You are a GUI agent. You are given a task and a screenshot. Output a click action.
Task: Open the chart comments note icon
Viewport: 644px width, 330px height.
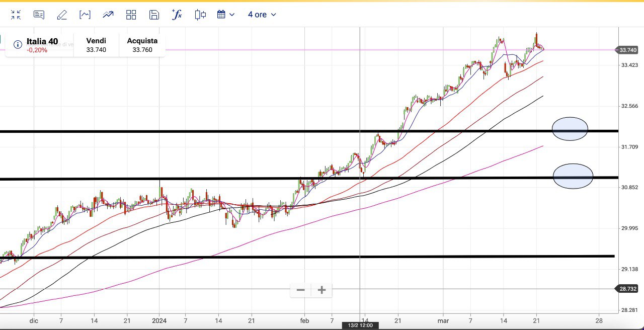(39, 15)
